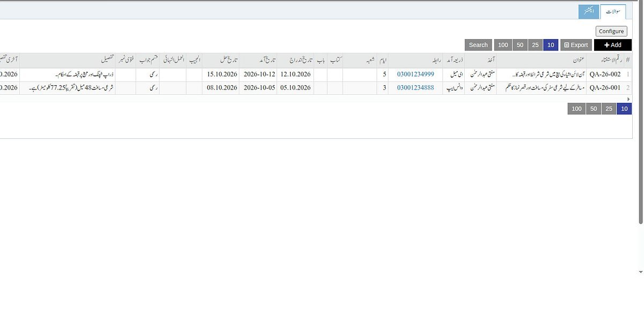Open phone link 03001234999
This screenshot has height=335, width=644.
415,75
